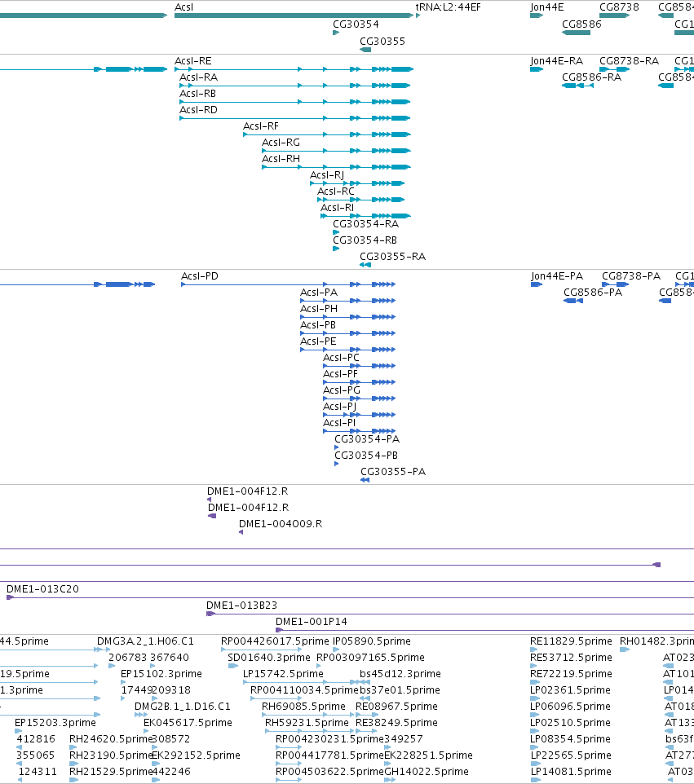Click the CG30354-RA transcript label
This screenshot has height=784, width=694.
pyautogui.click(x=366, y=224)
